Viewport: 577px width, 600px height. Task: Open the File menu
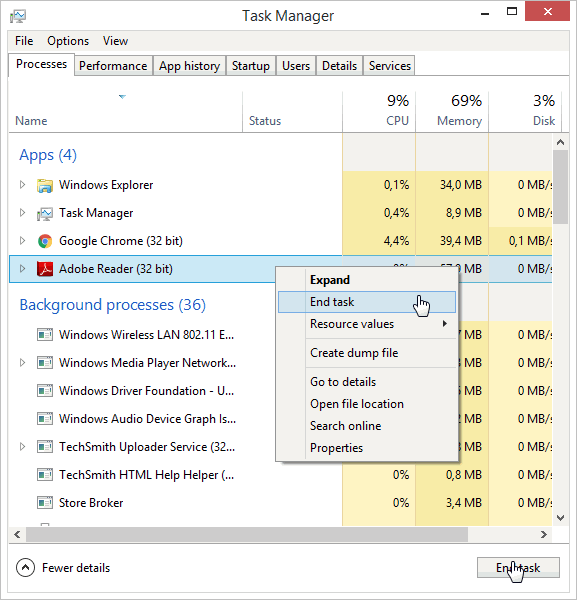pos(24,41)
